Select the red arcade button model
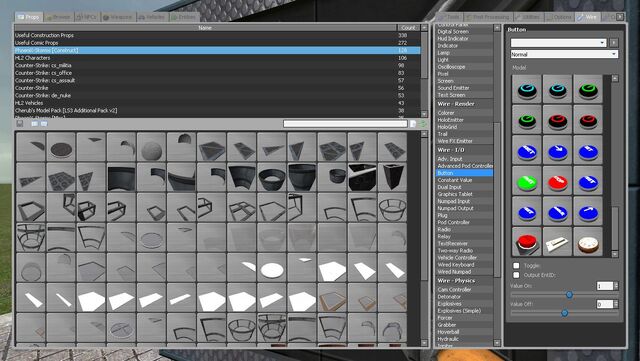Image resolution: width=640 pixels, height=361 pixels. 527,242
